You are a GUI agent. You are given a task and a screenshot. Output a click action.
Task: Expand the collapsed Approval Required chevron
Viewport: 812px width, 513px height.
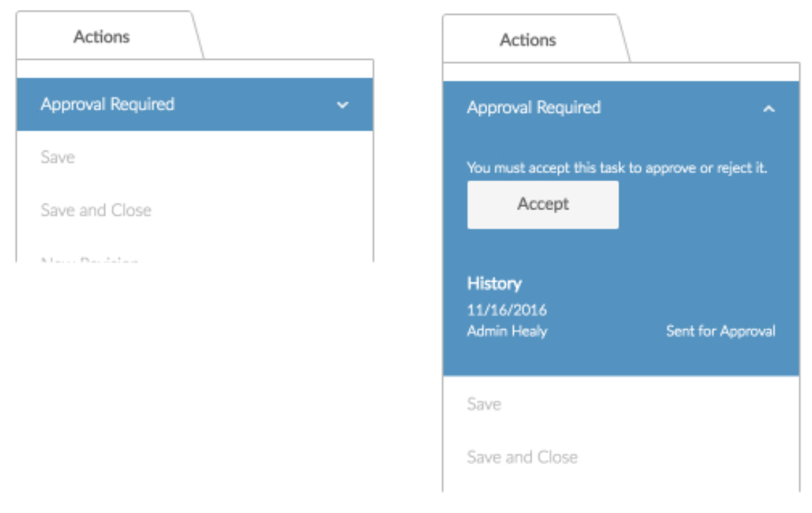point(343,104)
